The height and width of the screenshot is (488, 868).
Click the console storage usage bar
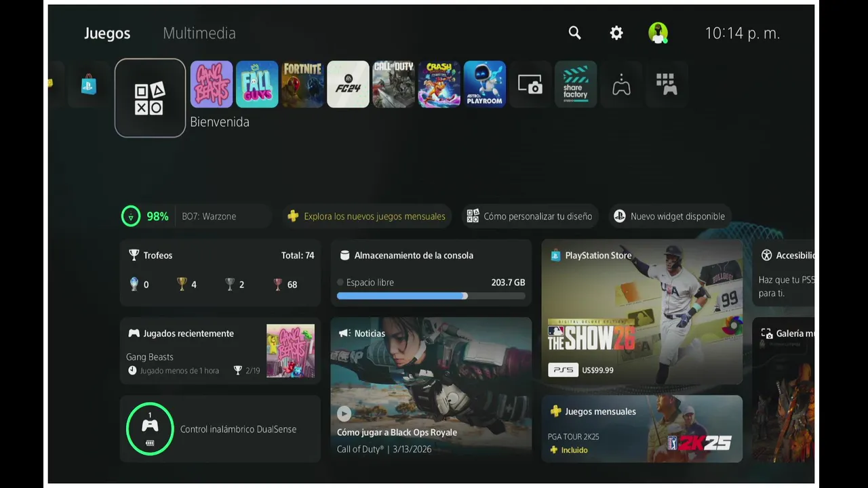(431, 296)
